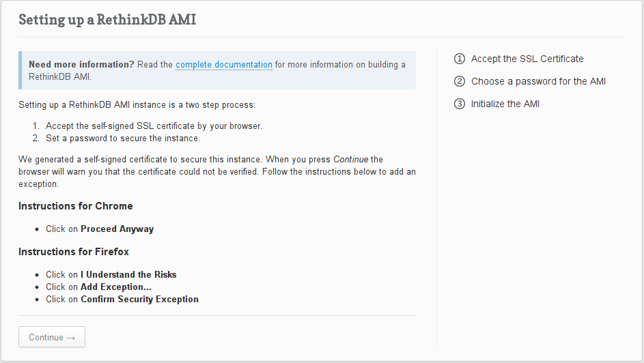Click 'Add Exception...' text
This screenshot has width=644, height=363.
point(116,287)
